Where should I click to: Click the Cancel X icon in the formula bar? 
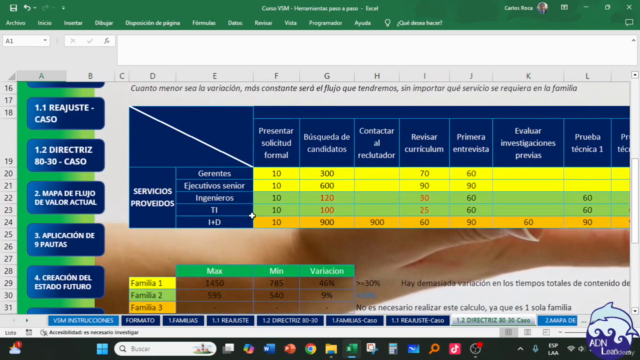(73, 41)
